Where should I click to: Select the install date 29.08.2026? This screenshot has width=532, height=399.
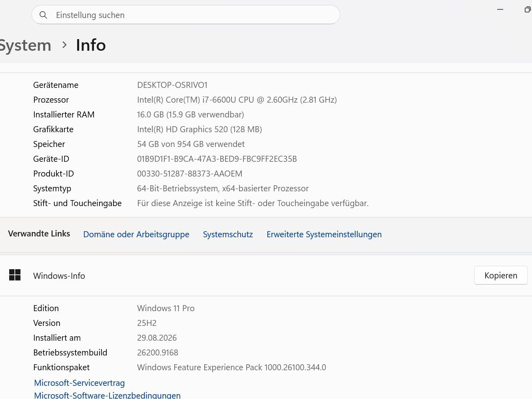[x=157, y=338]
